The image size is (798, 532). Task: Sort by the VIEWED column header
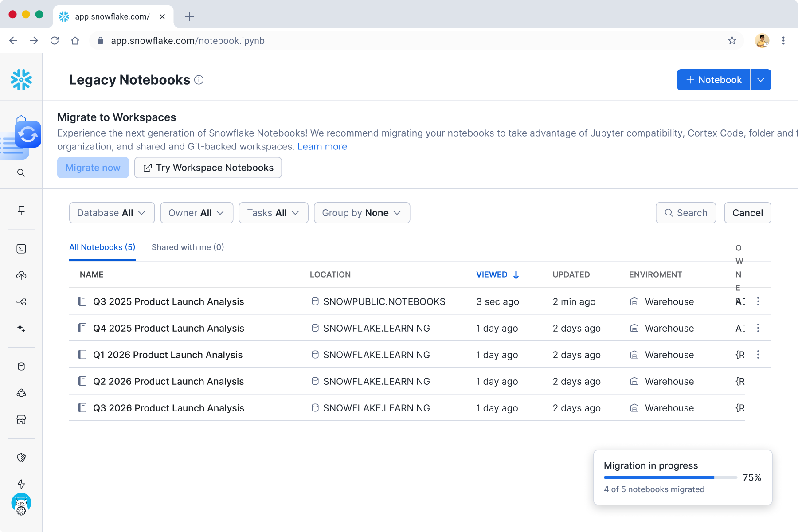coord(497,275)
